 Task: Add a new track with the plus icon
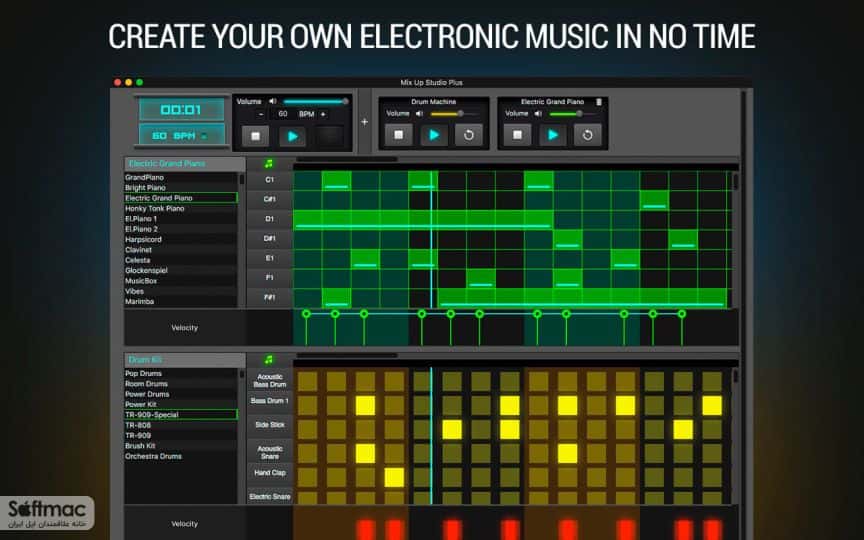[x=364, y=122]
